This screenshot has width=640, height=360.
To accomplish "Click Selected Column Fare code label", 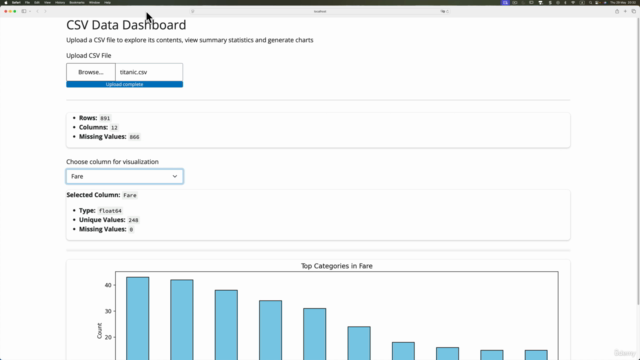I will 130,196.
